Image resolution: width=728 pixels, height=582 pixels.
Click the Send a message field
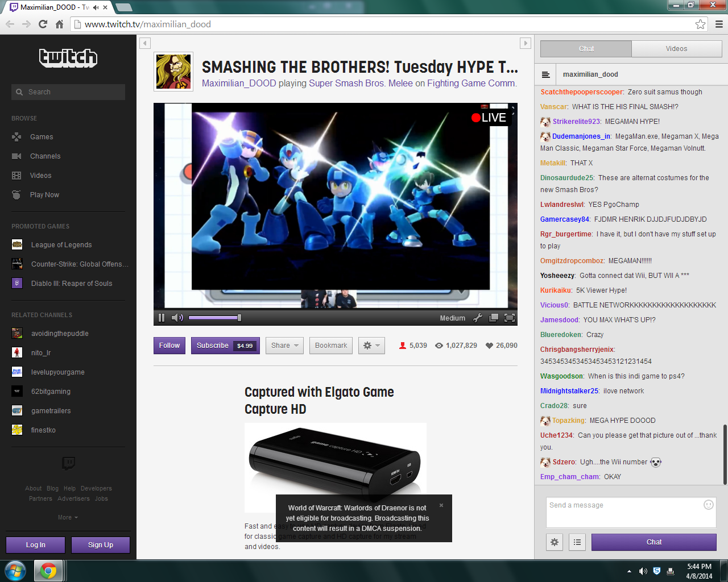[623, 512]
